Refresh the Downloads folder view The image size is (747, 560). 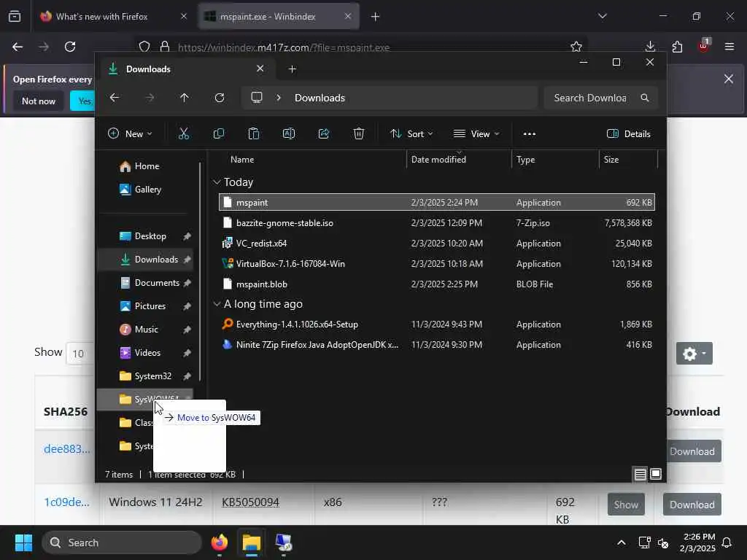(x=219, y=98)
